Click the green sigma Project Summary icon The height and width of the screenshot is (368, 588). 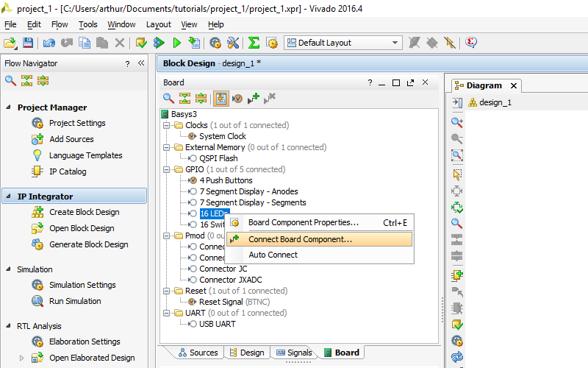tap(254, 43)
